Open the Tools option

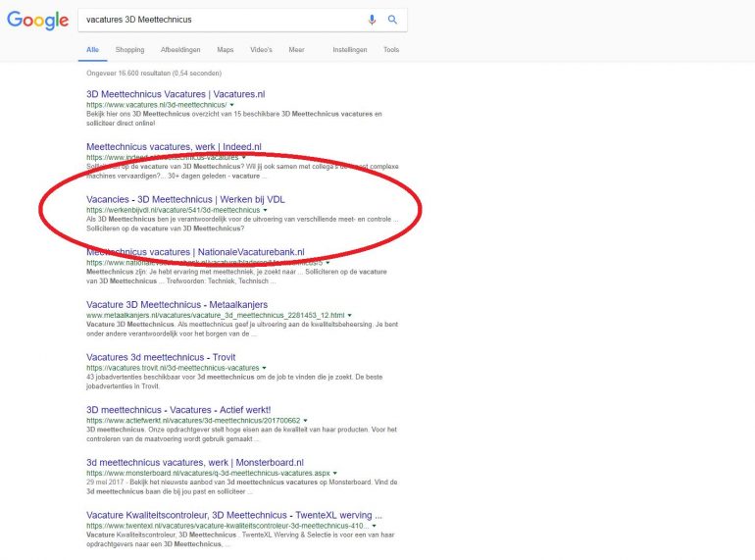click(x=391, y=50)
